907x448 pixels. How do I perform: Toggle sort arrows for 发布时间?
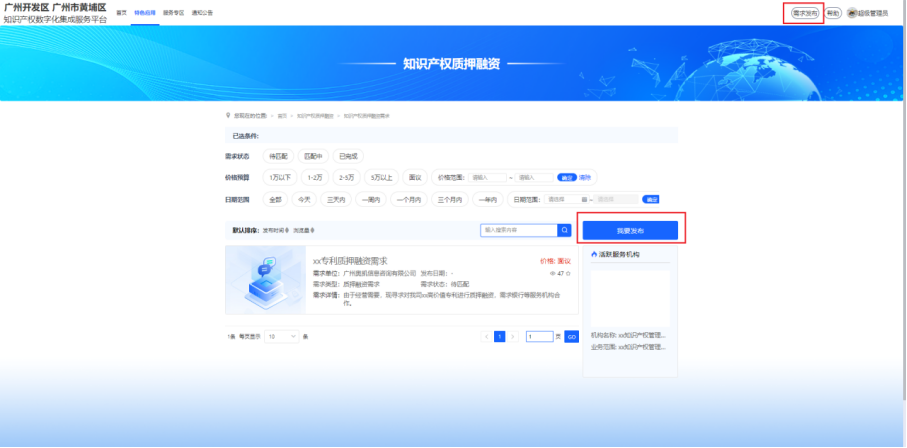coord(287,230)
